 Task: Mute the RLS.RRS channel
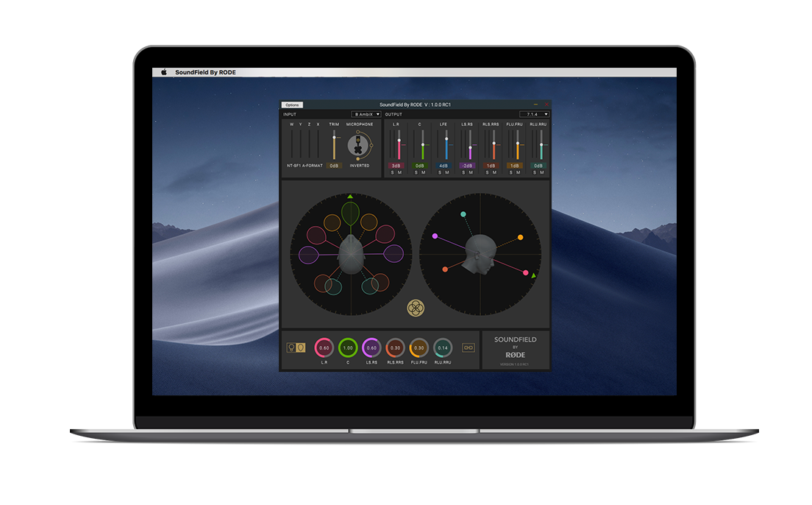(494, 173)
